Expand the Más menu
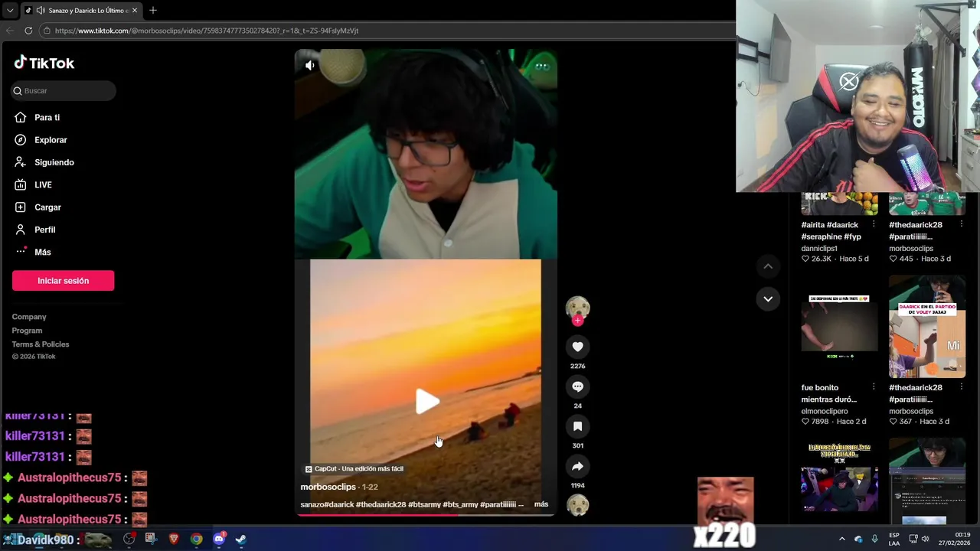 [x=42, y=252]
